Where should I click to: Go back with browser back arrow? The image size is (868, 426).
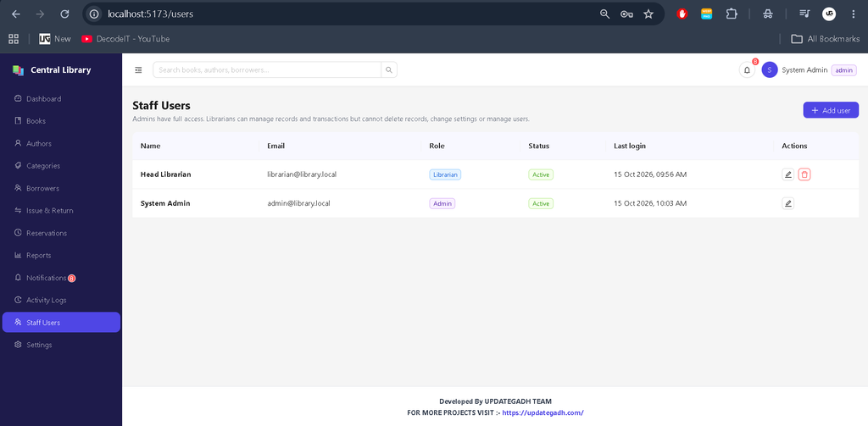[x=15, y=14]
